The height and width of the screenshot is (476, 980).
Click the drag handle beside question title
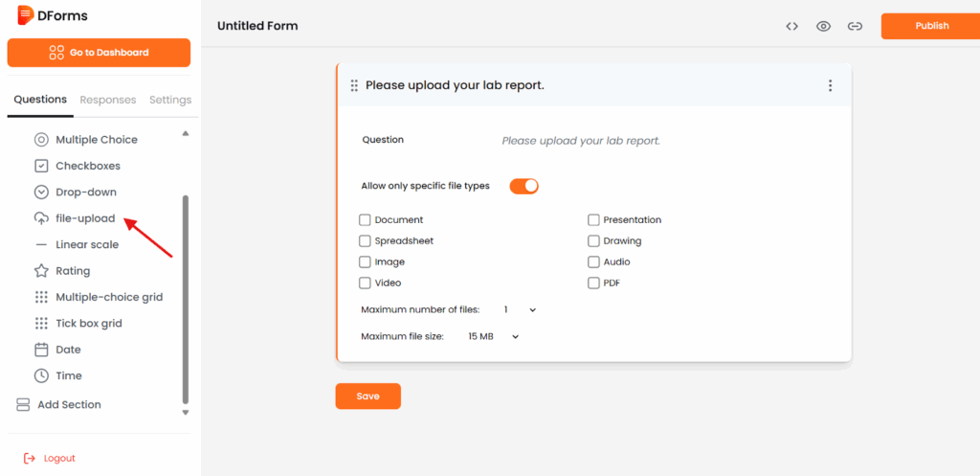click(354, 85)
